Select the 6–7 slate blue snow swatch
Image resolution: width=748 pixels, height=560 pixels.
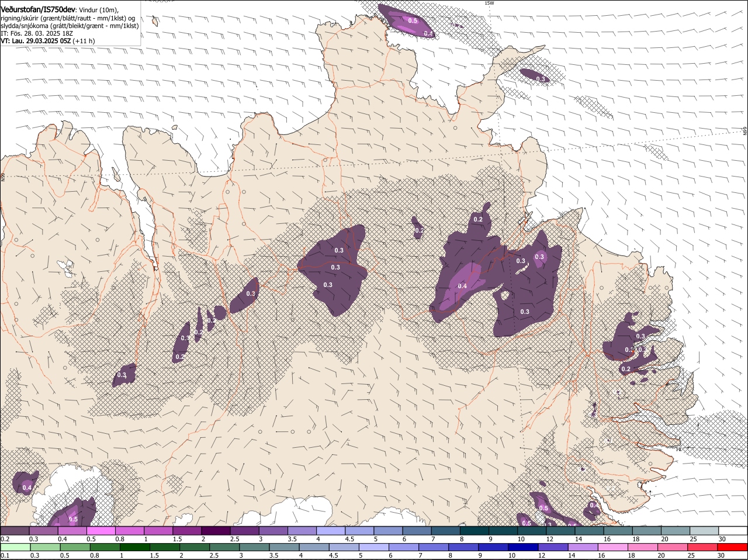417,530
